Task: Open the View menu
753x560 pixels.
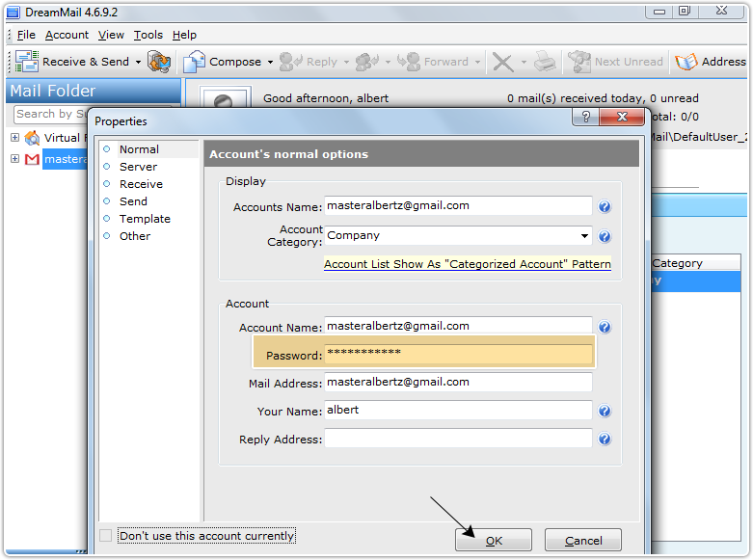Action: tap(111, 35)
